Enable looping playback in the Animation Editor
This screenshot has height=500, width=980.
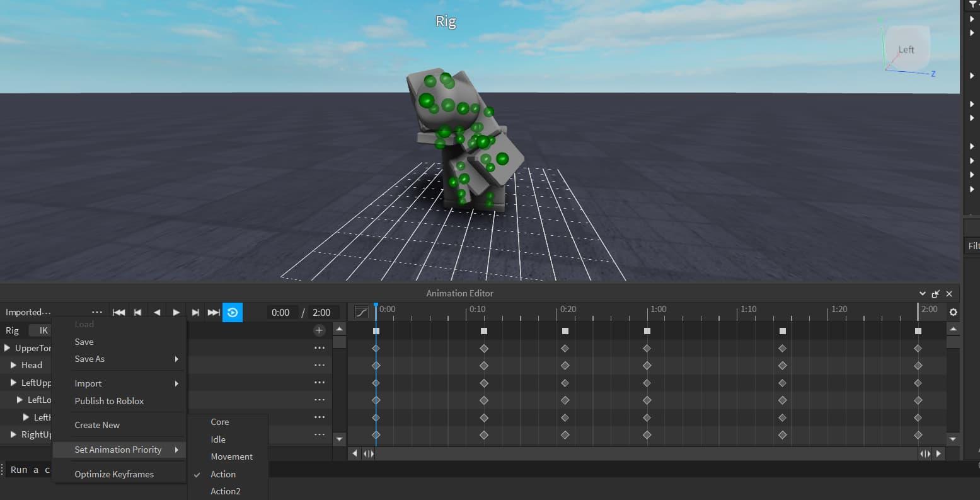coord(233,311)
